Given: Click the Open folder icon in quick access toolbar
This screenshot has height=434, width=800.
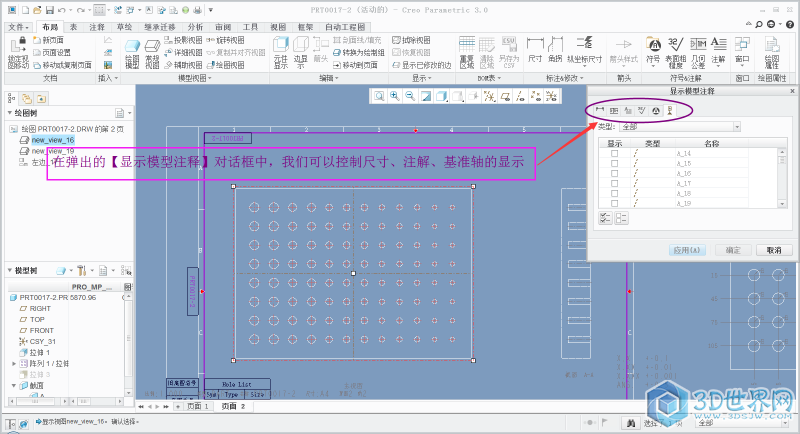Looking at the screenshot, I should click(37, 10).
